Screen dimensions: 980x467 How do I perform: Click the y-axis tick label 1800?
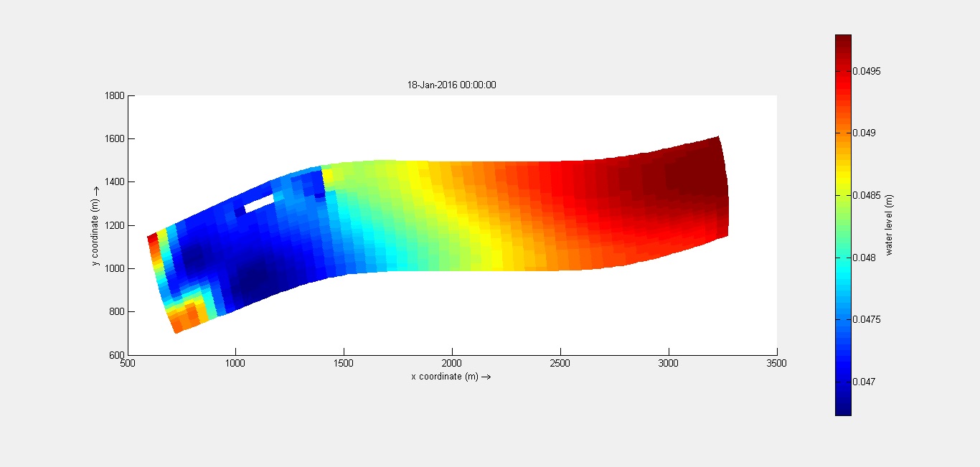pyautogui.click(x=115, y=95)
